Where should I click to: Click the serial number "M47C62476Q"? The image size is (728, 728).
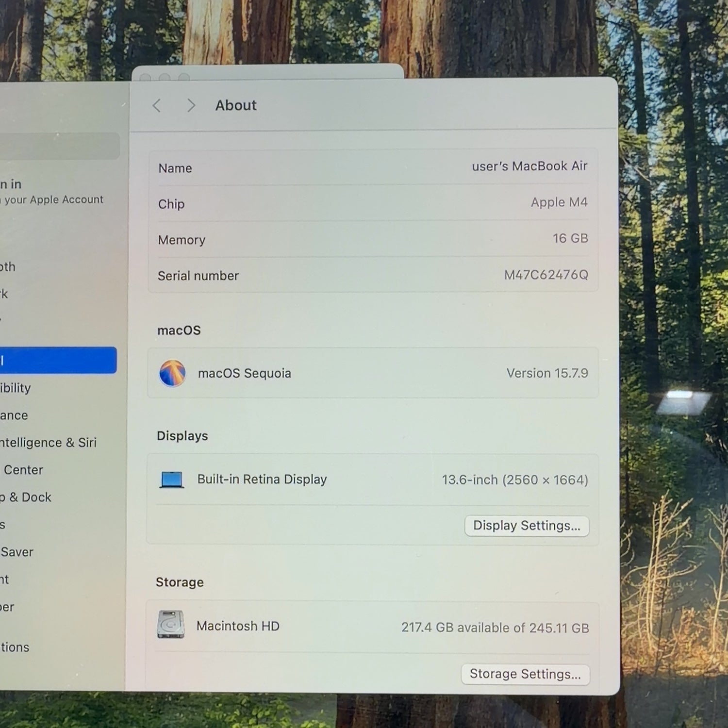(546, 275)
